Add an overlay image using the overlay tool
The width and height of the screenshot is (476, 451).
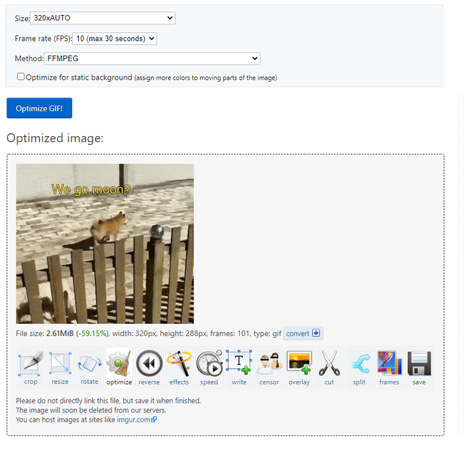click(x=299, y=367)
